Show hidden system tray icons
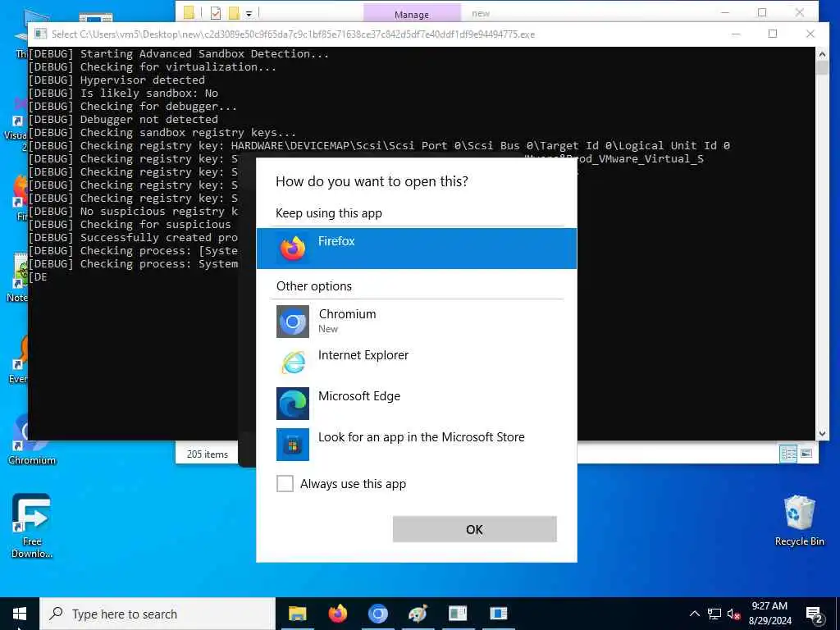 tap(694, 614)
